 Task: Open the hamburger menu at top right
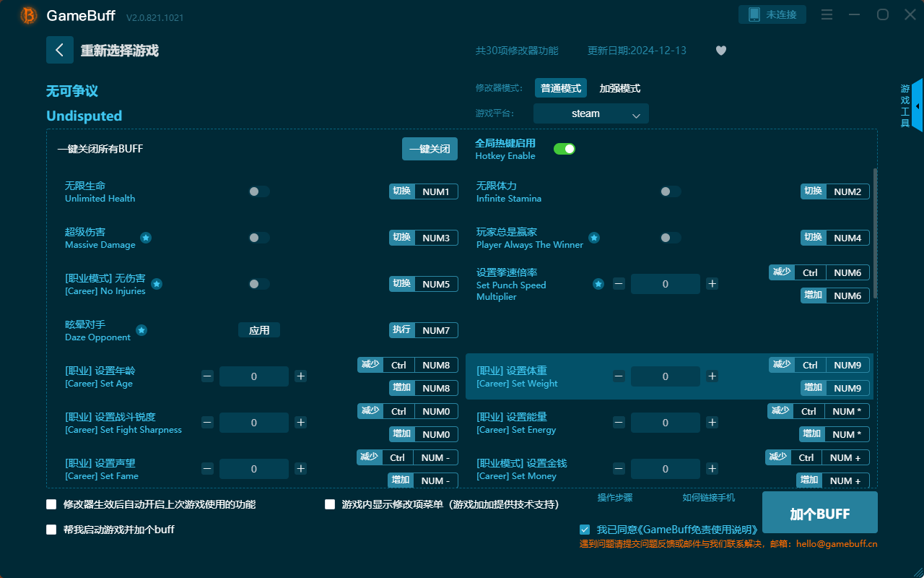(827, 14)
